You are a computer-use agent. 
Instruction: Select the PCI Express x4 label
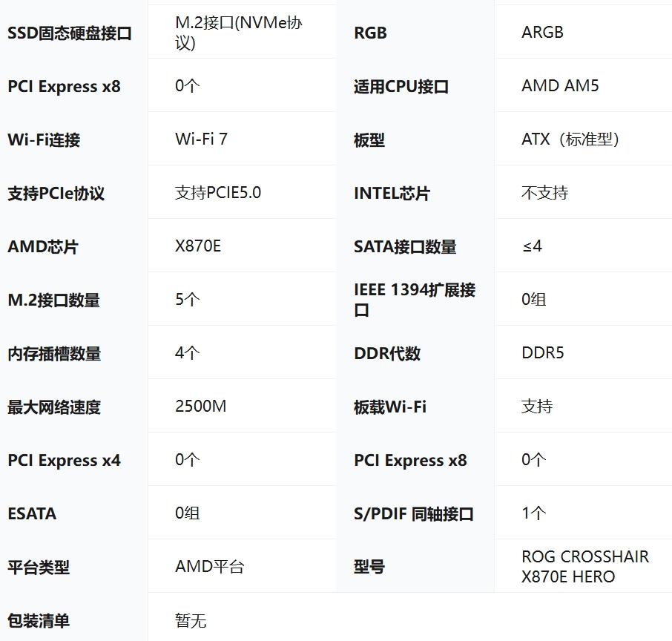(x=65, y=460)
